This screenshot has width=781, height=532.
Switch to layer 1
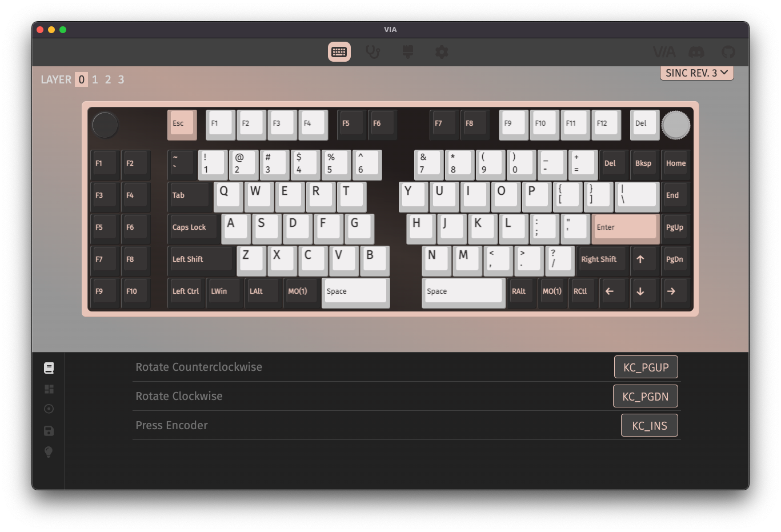[x=95, y=79]
